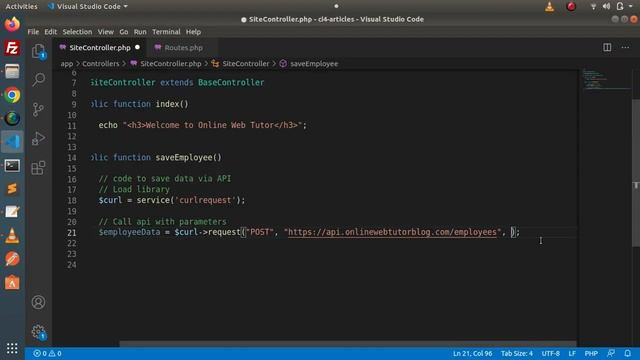Open the Help menu
The height and width of the screenshot is (360, 640).
[193, 32]
